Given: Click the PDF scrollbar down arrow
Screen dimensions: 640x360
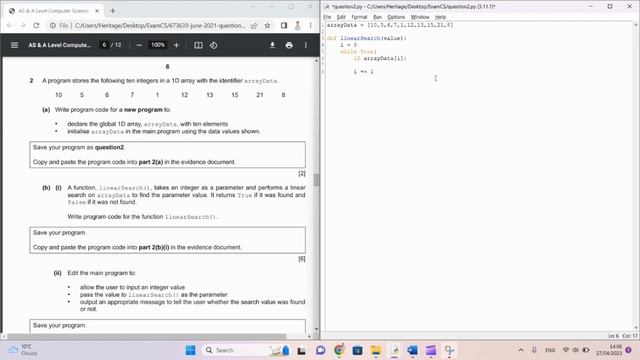Looking at the screenshot, I should click(x=316, y=329).
